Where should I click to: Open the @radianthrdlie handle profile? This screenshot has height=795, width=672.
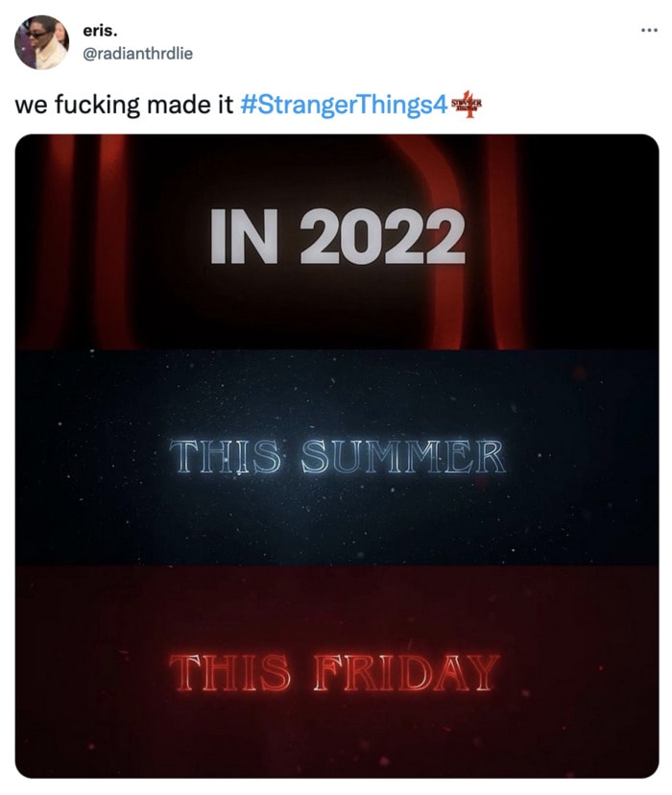[137, 53]
